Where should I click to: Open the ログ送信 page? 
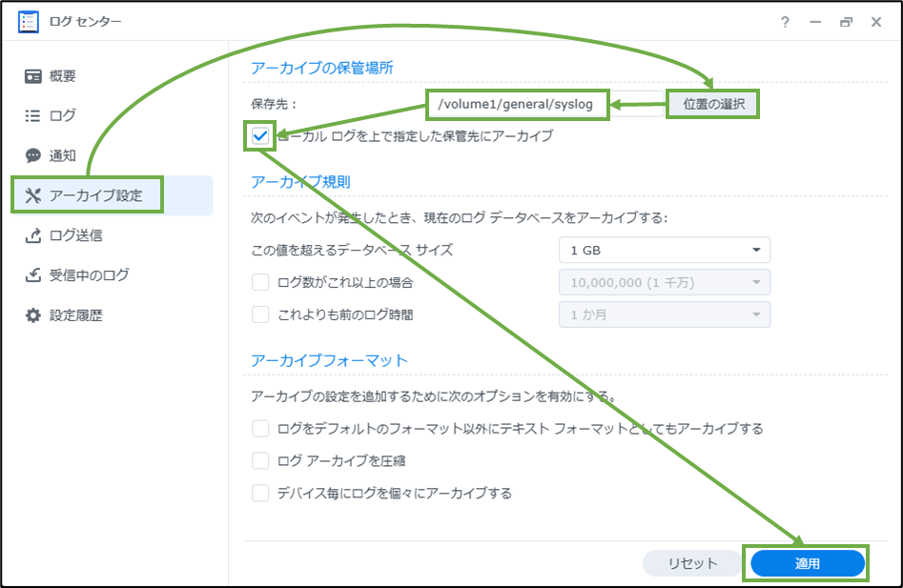(x=112, y=235)
